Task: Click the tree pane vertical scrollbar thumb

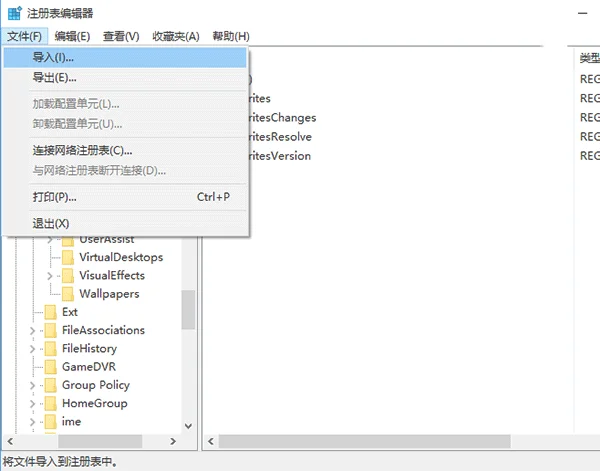Action: (x=188, y=310)
